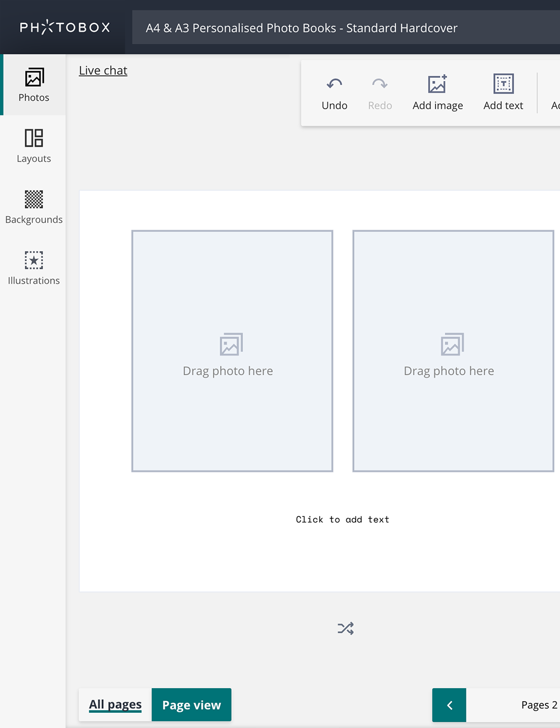Open the Layouts panel
Screen dimensions: 560x728
click(34, 146)
